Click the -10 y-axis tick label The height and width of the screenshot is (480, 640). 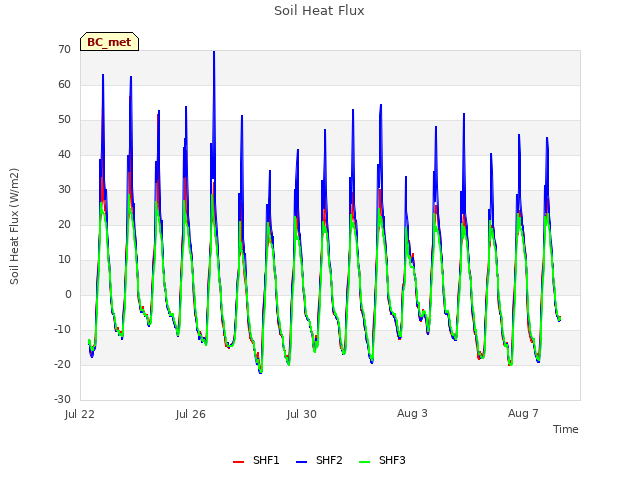coord(63,329)
